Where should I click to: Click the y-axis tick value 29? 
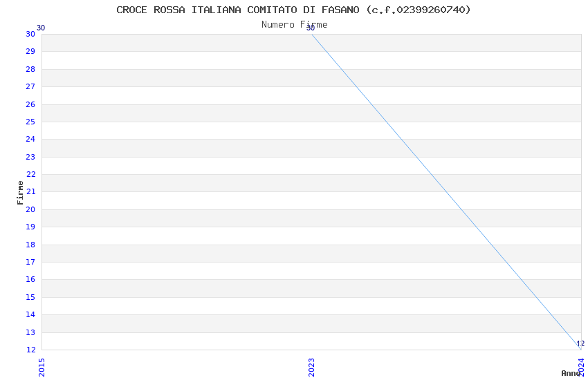30,51
